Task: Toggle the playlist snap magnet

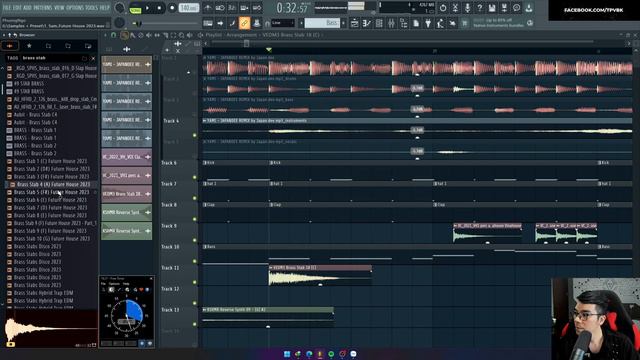Action: [113, 35]
